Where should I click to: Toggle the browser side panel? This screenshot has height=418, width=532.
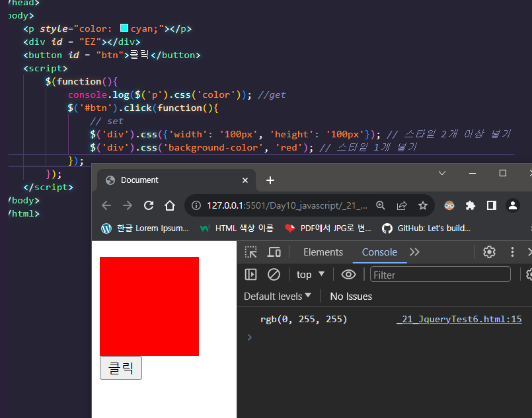[492, 205]
